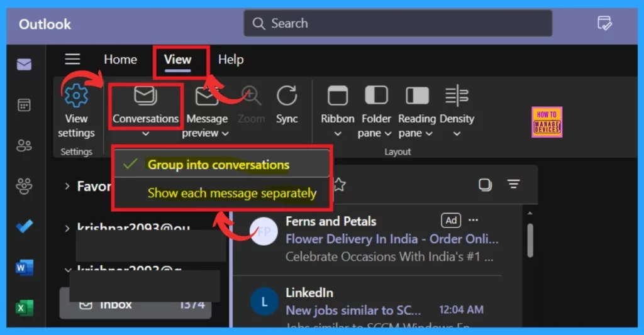Click the Zoom magnifier icon
The width and height of the screenshot is (644, 335).
[252, 96]
